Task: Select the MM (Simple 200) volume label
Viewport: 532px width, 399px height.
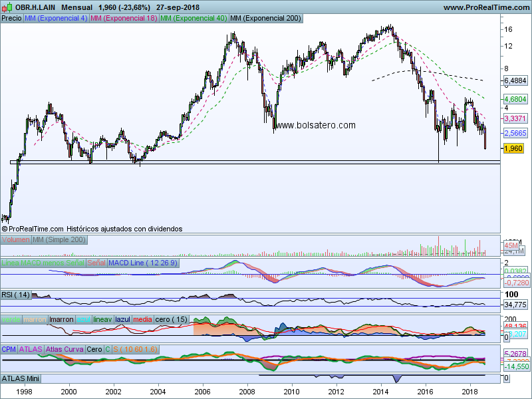Action: [x=59, y=239]
